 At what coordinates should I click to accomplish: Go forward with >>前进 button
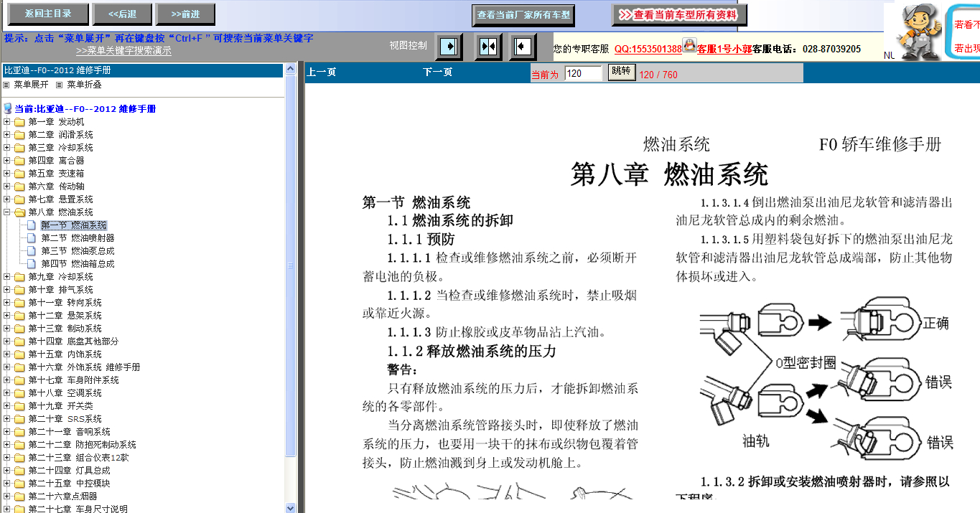[x=186, y=14]
